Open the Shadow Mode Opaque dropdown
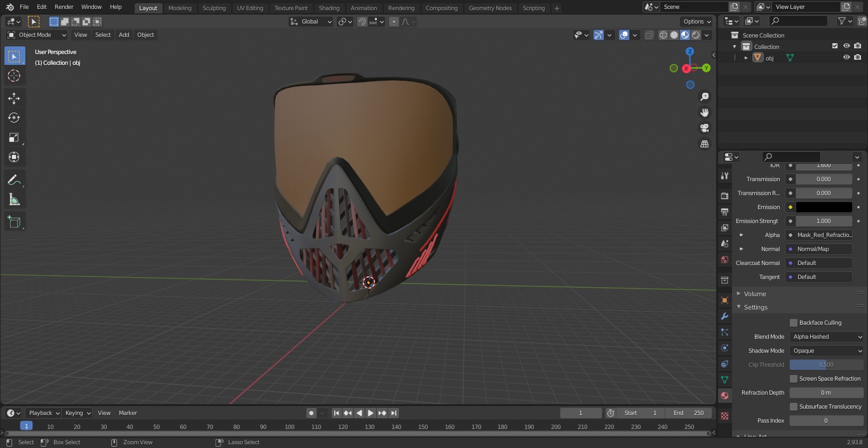Viewport: 868px width, 448px height. 827,351
